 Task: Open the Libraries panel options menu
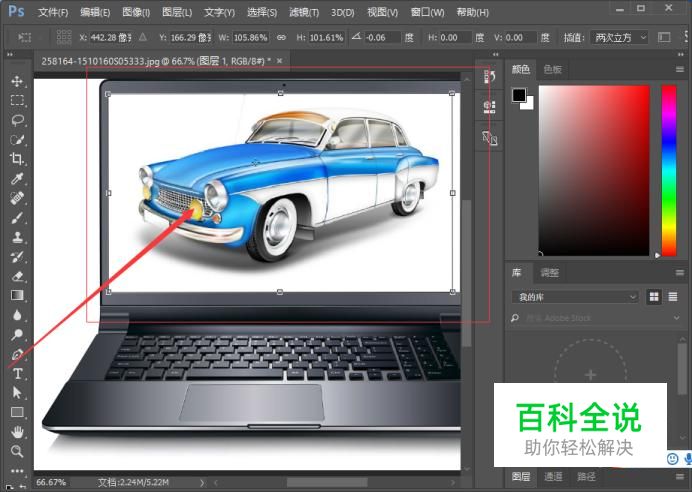pyautogui.click(x=680, y=273)
